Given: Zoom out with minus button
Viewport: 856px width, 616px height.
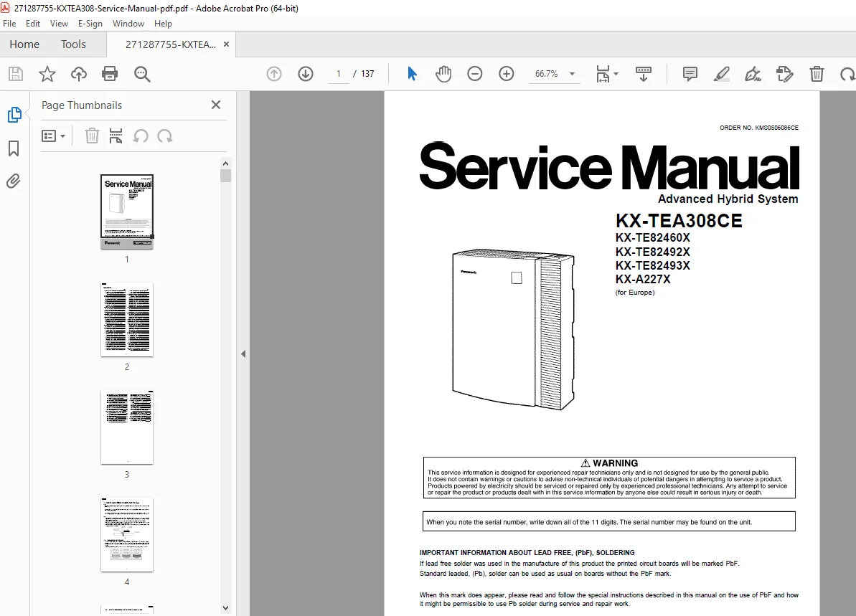Looking at the screenshot, I should click(x=475, y=74).
